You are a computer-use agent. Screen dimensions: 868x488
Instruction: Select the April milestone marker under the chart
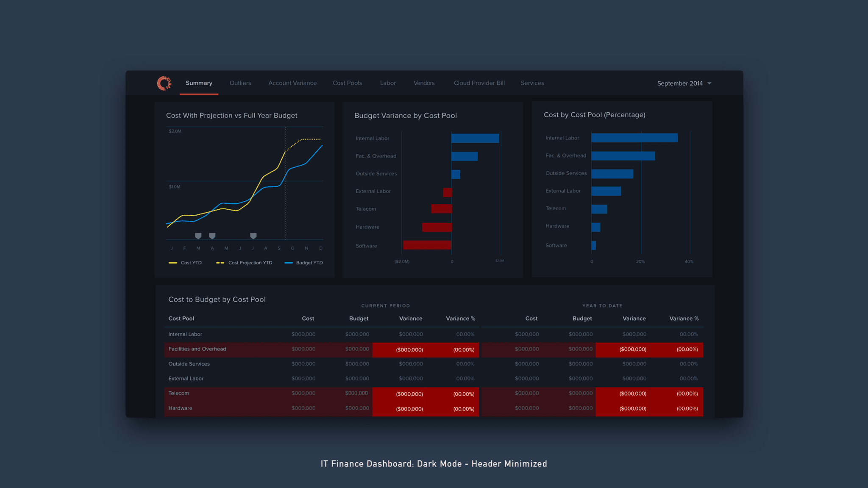tap(212, 236)
